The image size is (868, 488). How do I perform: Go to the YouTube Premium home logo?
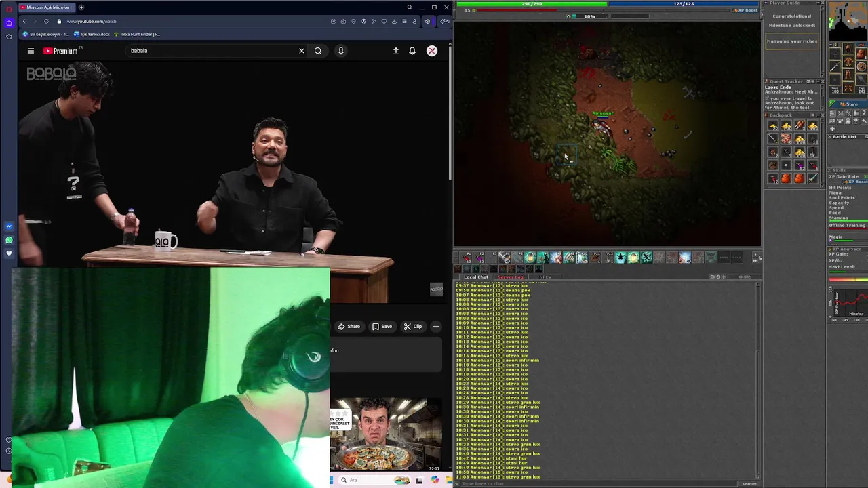(x=61, y=51)
